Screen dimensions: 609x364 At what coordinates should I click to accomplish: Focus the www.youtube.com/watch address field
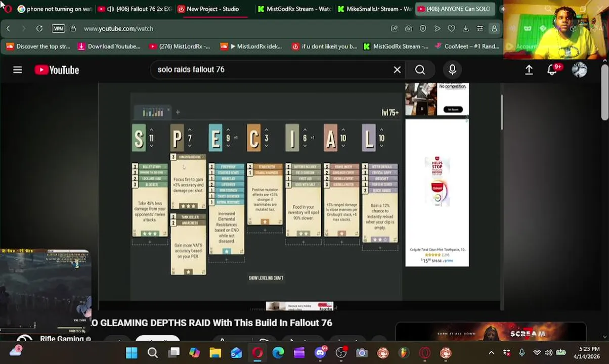point(118,29)
